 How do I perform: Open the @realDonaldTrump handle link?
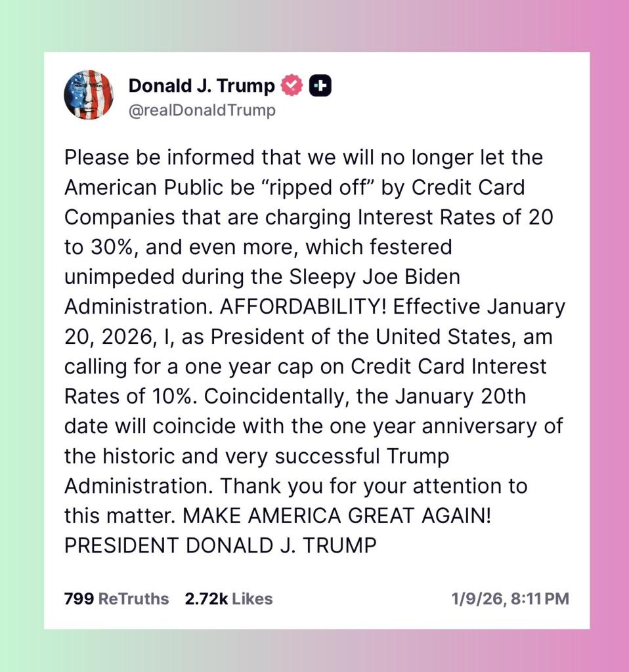point(202,110)
